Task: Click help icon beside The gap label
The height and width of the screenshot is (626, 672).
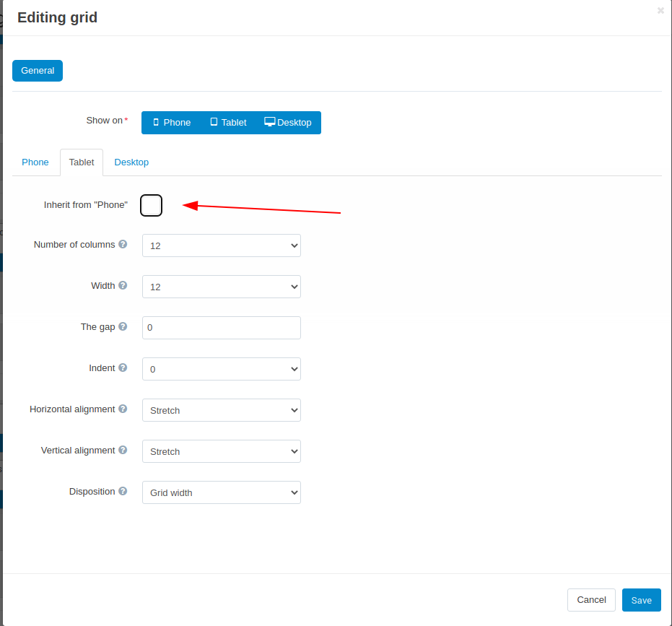Action: click(123, 326)
